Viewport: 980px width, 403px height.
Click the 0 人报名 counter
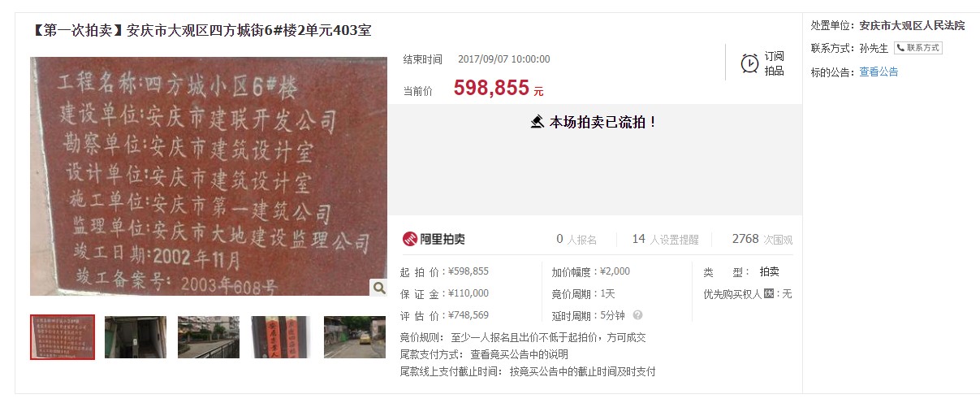pos(576,239)
